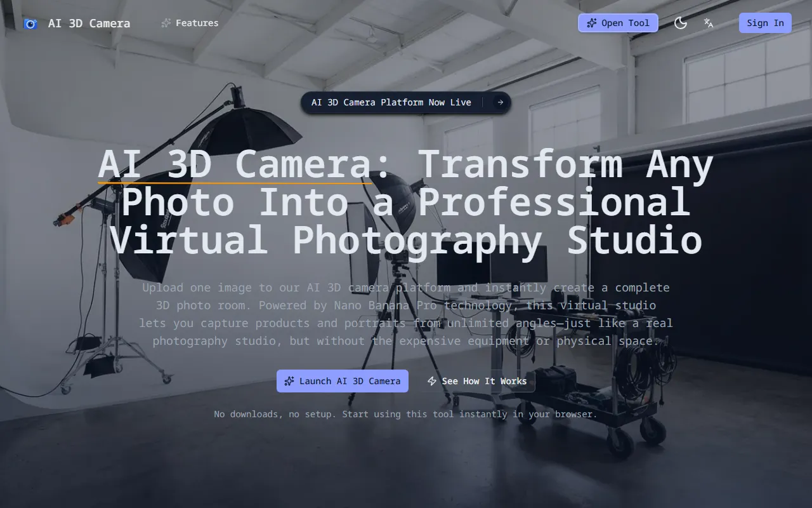Click the sparkle icon in Launch button
The image size is (812, 508).
[x=289, y=381]
